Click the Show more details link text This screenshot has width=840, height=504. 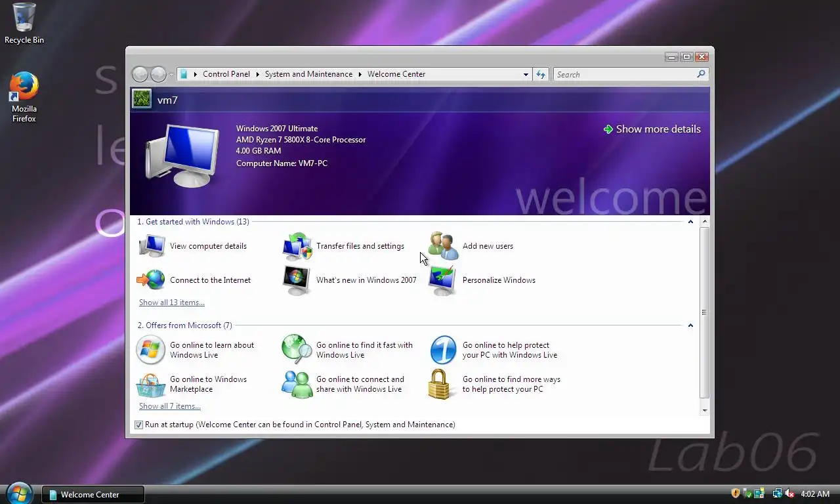658,129
